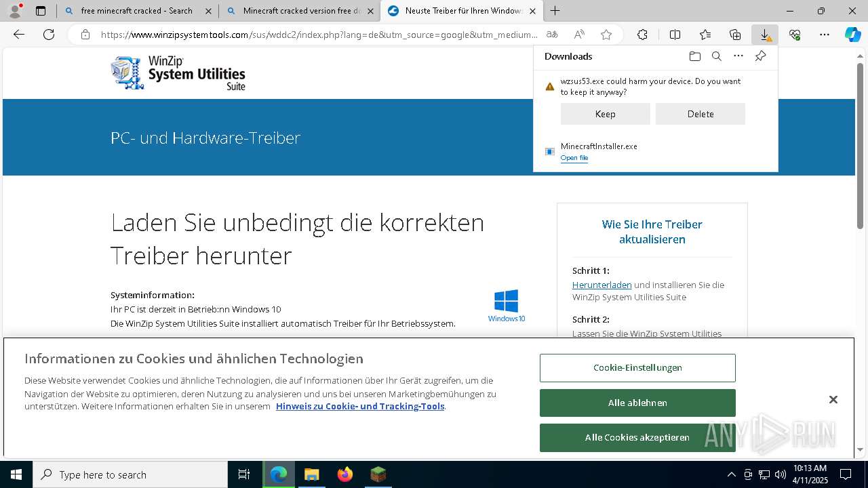The height and width of the screenshot is (488, 868).
Task: Click the WinZip System Utilities logo
Action: (x=178, y=73)
